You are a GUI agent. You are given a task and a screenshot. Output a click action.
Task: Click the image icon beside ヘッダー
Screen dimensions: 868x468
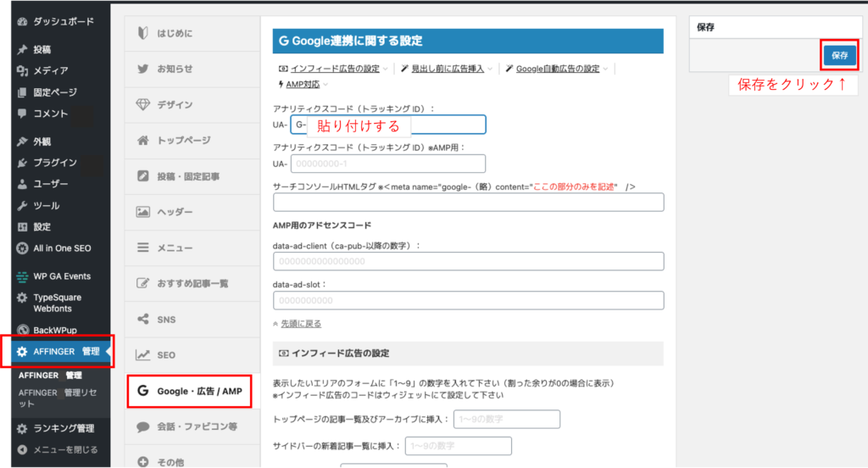(143, 212)
